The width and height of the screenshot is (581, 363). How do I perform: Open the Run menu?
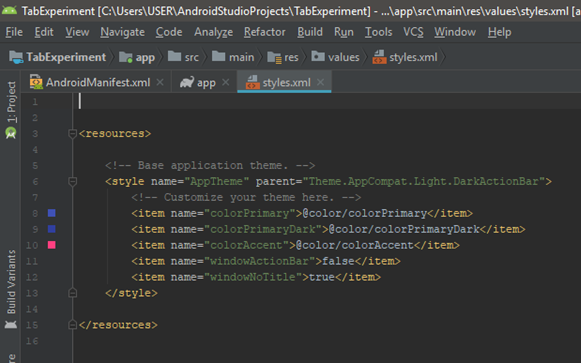343,32
